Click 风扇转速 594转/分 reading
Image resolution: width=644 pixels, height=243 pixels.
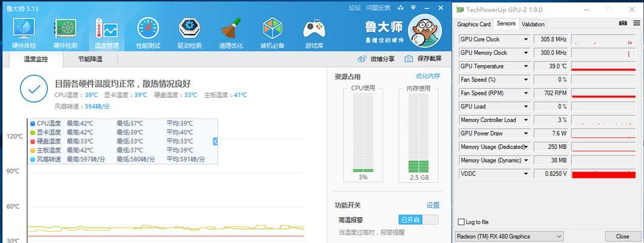pyautogui.click(x=97, y=106)
